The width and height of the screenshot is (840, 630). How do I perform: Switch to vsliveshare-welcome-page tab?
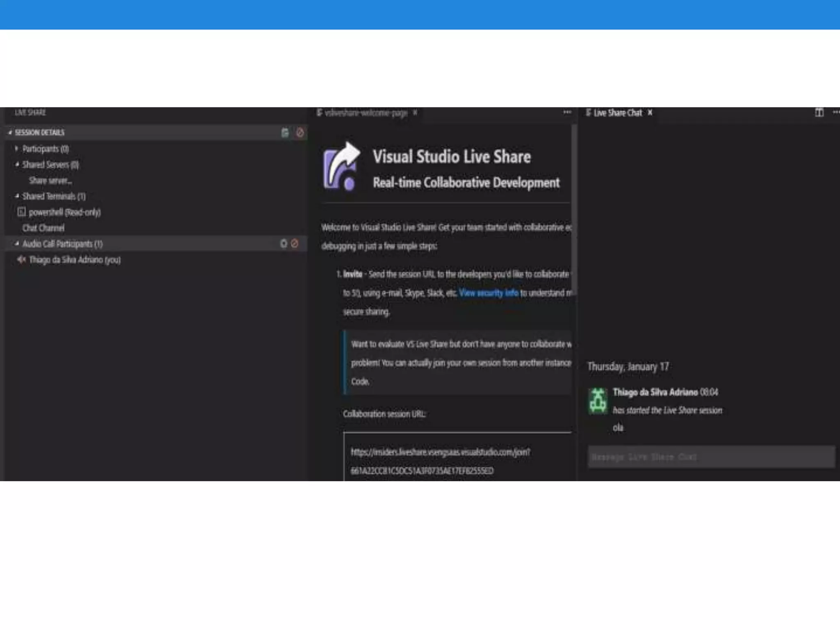point(365,113)
